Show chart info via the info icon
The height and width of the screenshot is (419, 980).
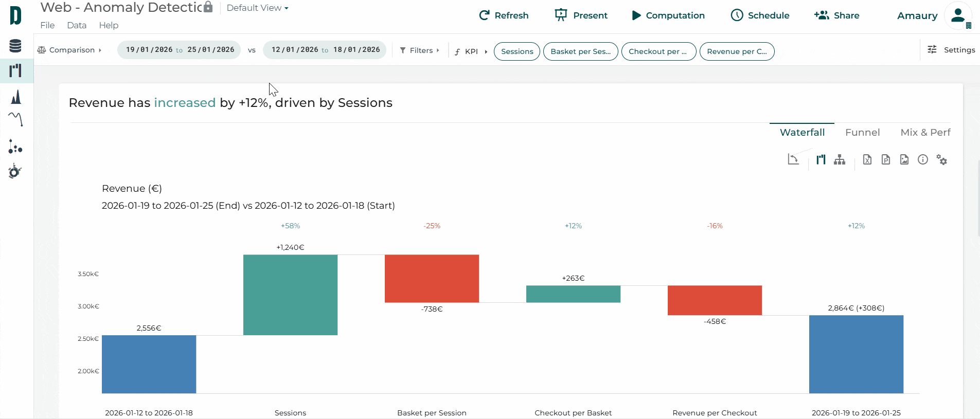(923, 160)
